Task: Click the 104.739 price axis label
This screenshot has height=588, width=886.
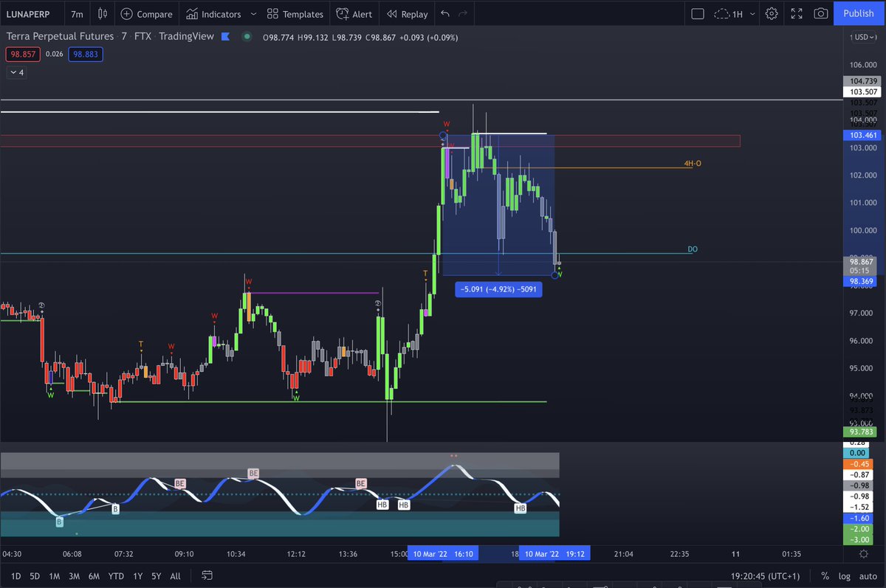Action: click(863, 81)
